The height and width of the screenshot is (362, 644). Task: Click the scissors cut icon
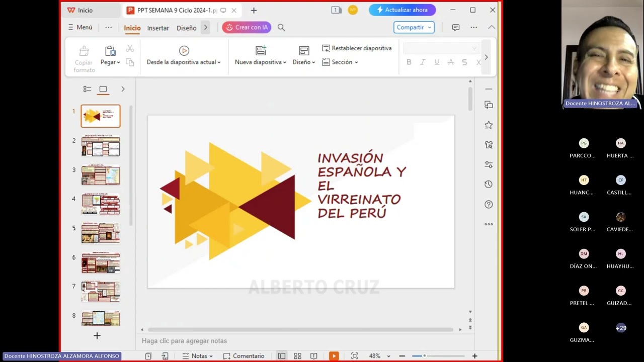pos(130,48)
